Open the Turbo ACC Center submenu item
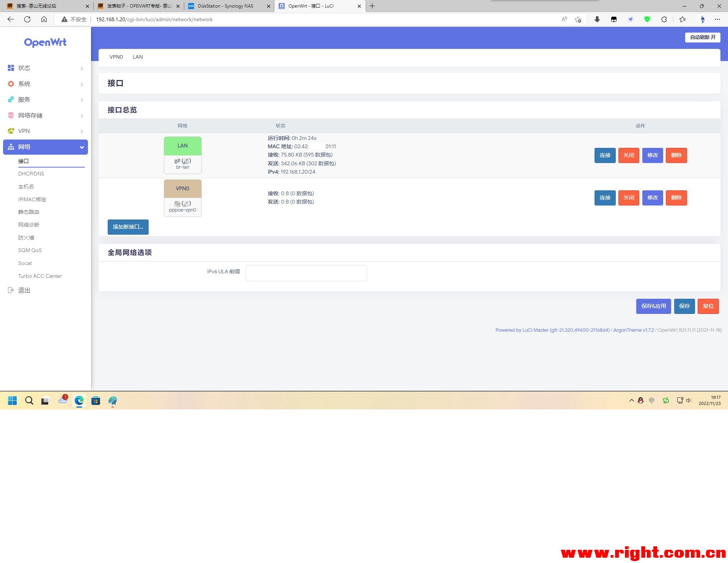Viewport: 728px width, 563px height. (40, 276)
